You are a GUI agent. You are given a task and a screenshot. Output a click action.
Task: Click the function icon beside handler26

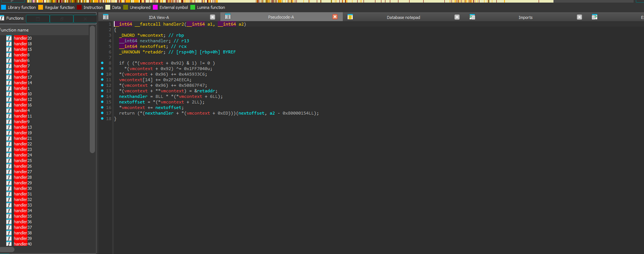click(x=9, y=166)
